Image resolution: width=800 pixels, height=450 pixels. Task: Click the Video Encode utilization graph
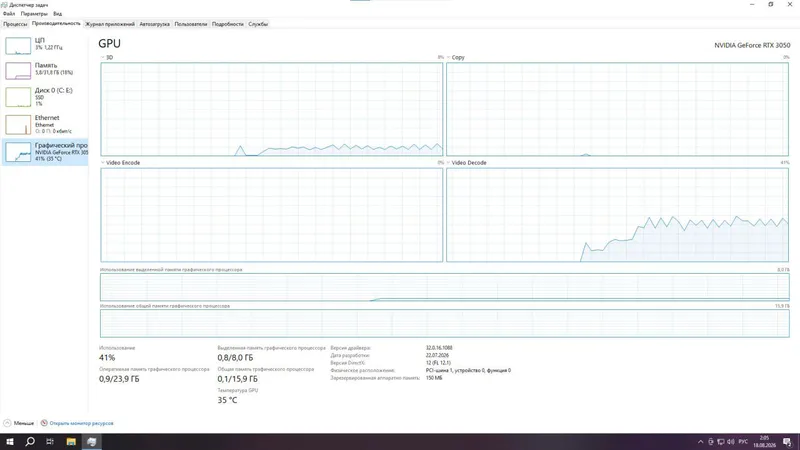coord(271,215)
